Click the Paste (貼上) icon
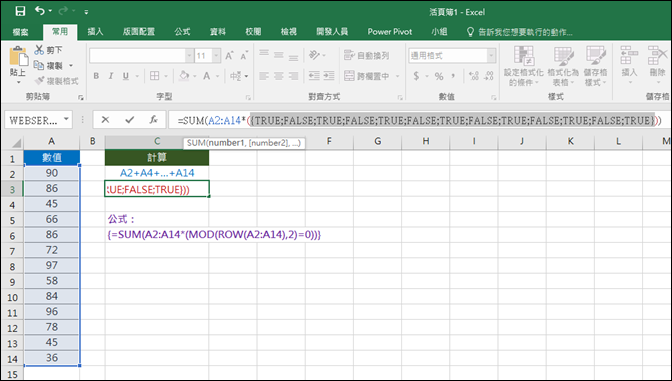672x381 pixels. pyautogui.click(x=18, y=57)
